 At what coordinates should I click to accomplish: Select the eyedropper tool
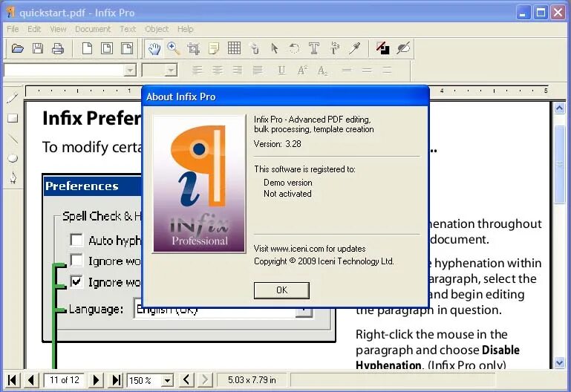point(354,48)
